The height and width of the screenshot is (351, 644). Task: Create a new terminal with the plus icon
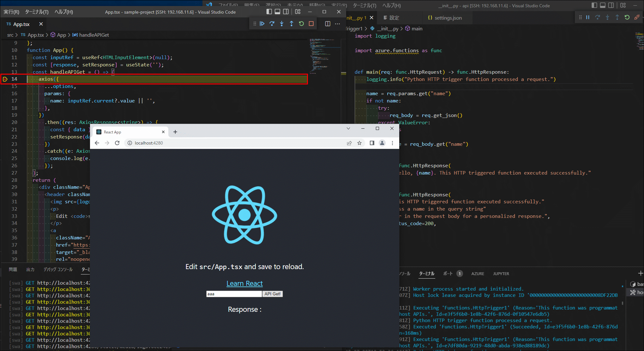(641, 273)
